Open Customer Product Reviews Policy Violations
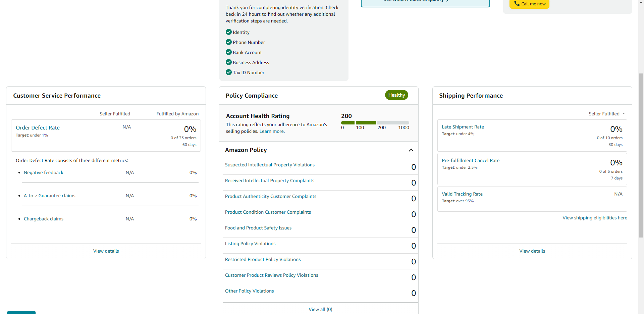Screen dimensions: 644x314 click(272, 275)
